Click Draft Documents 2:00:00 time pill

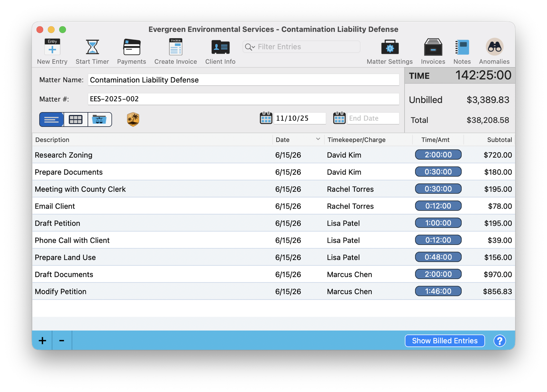click(x=438, y=274)
